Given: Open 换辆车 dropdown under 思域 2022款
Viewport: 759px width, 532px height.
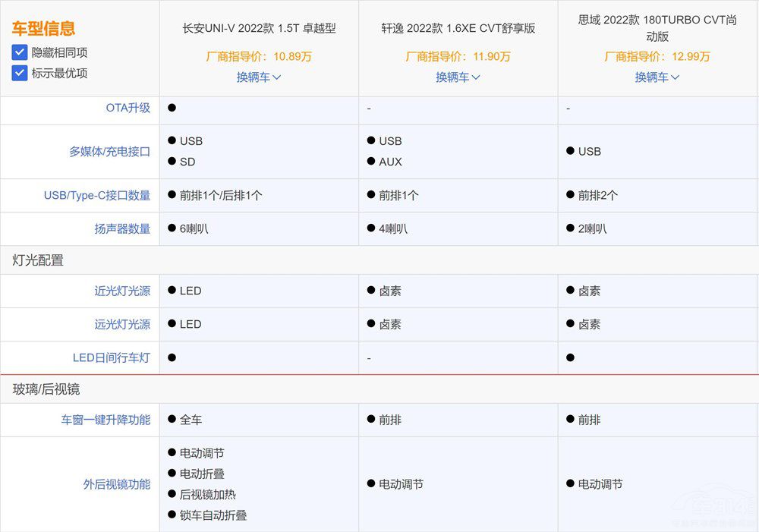Looking at the screenshot, I should click(657, 77).
